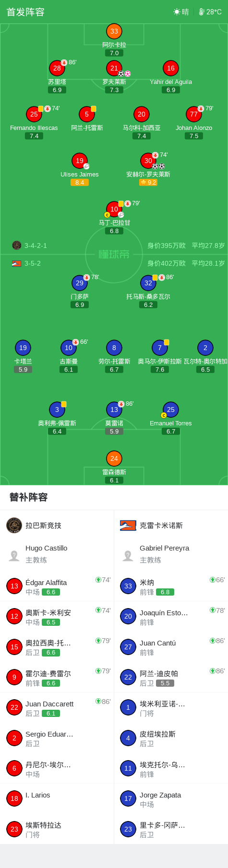This screenshot has height=868, width=228.
Task: Tap Jorge Zapata number 17 row
Action: (x=171, y=799)
